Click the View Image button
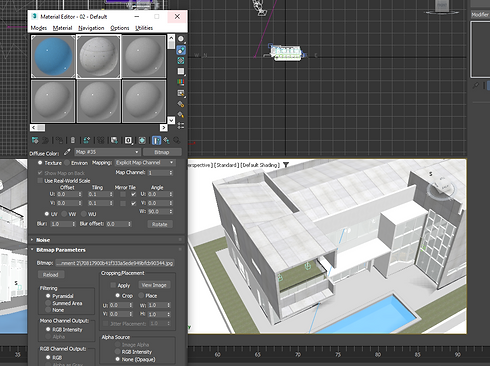The image size is (490, 366). tap(154, 285)
